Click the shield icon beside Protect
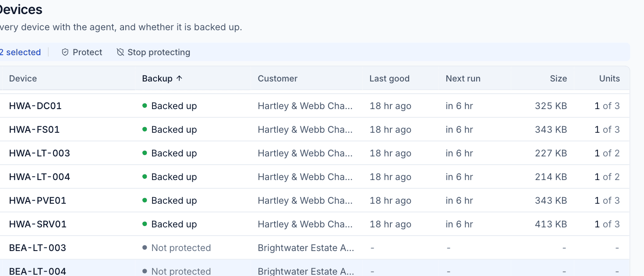This screenshot has height=276, width=644. coord(65,52)
